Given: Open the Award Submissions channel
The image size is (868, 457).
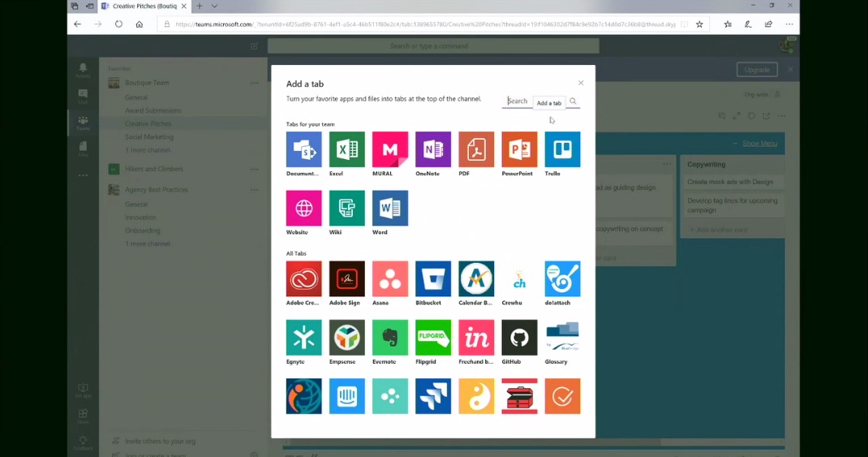Looking at the screenshot, I should click(153, 110).
